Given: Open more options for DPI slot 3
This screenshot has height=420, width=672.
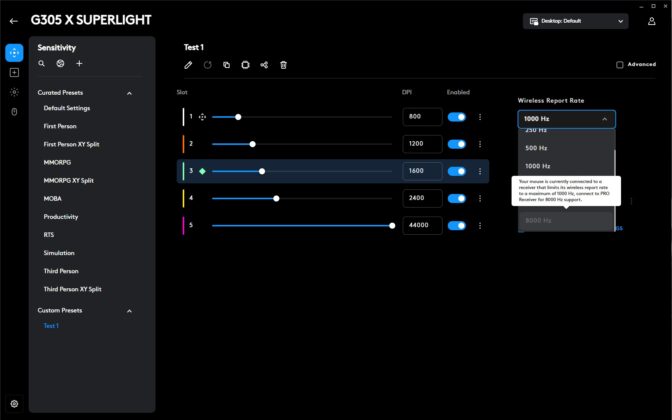Looking at the screenshot, I should [480, 171].
